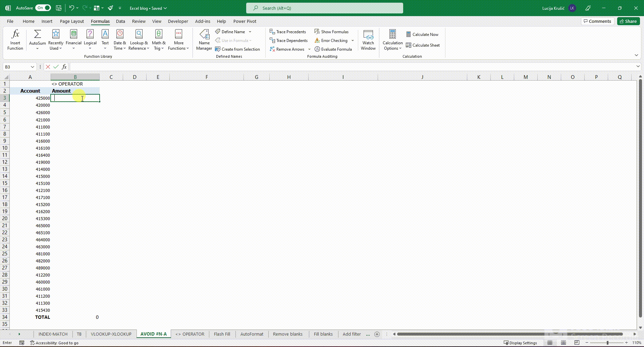Select Normal view in the status bar
This screenshot has height=347, width=644.
tap(550, 343)
